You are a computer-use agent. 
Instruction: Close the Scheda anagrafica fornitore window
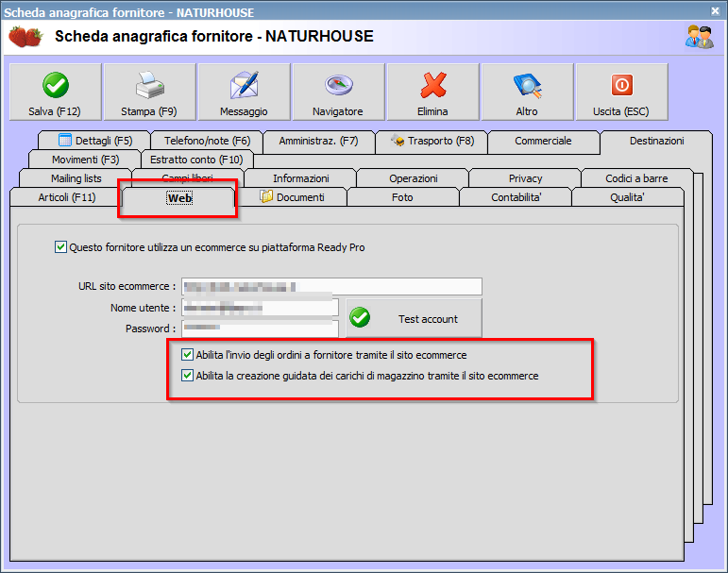point(716,10)
